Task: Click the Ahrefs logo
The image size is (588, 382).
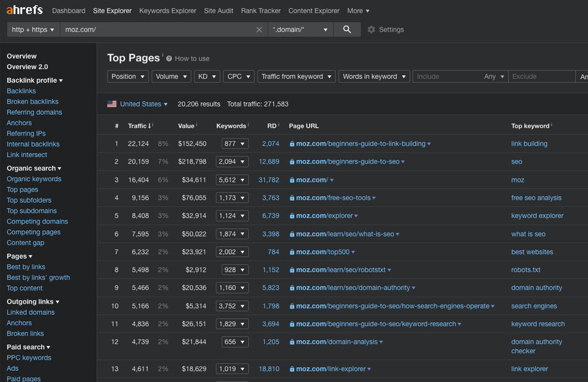Action: click(24, 10)
